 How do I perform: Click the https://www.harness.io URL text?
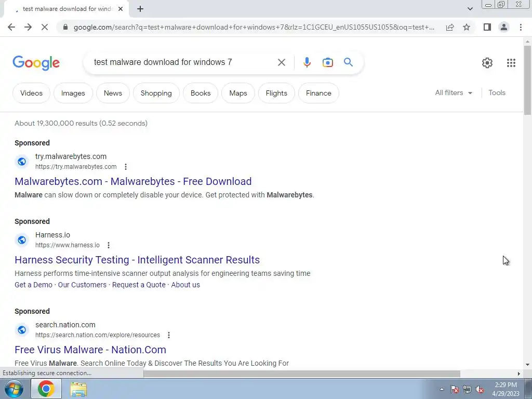point(68,245)
